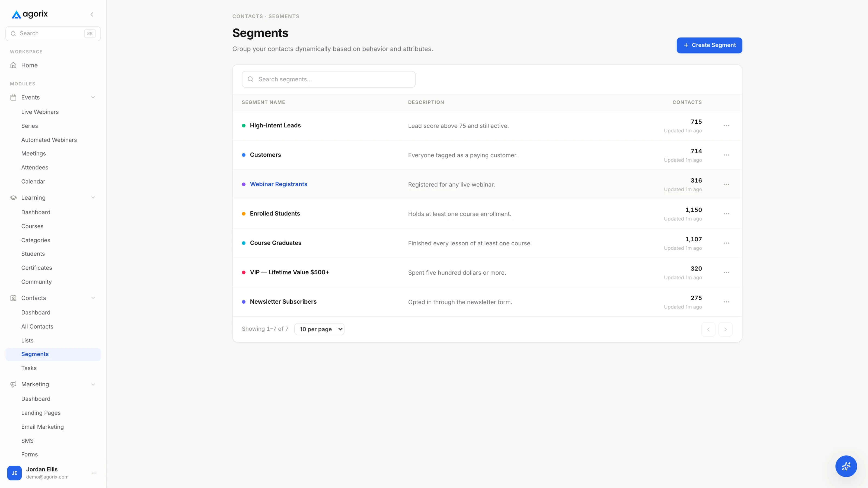Open actions menu for Enrolled Students
The width and height of the screenshot is (868, 488).
pos(726,214)
